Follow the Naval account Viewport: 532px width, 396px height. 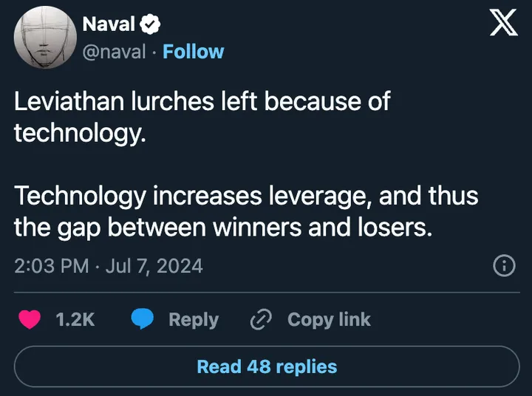pos(193,52)
